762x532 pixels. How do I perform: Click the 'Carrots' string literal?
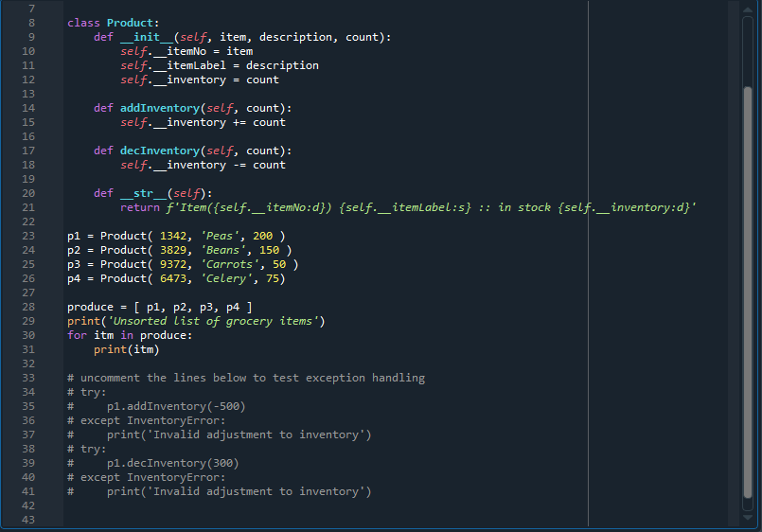(230, 264)
